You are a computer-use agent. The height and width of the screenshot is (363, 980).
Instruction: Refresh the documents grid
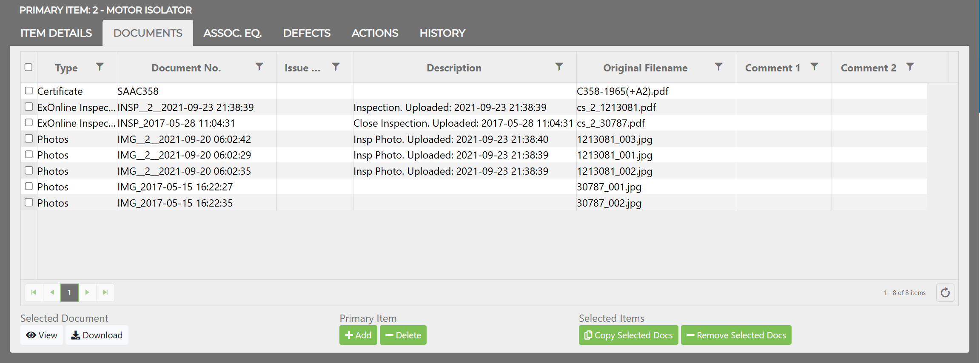point(945,292)
